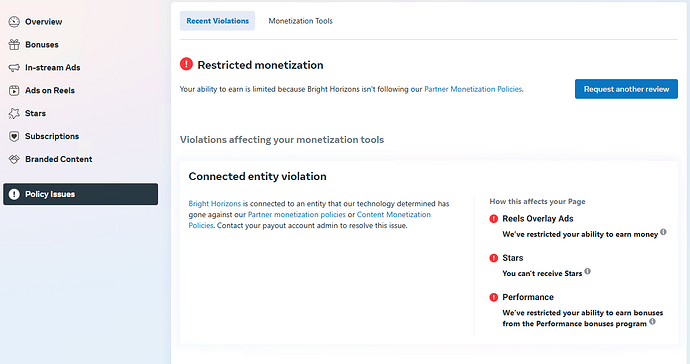Open the lowercase Partner monetization policies link
This screenshot has width=690, height=364.
297,214
